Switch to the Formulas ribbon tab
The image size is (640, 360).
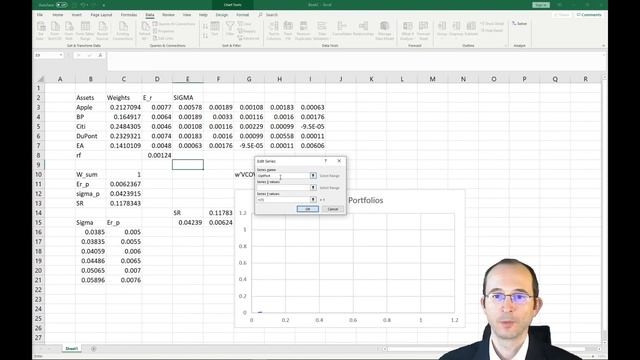coord(129,15)
